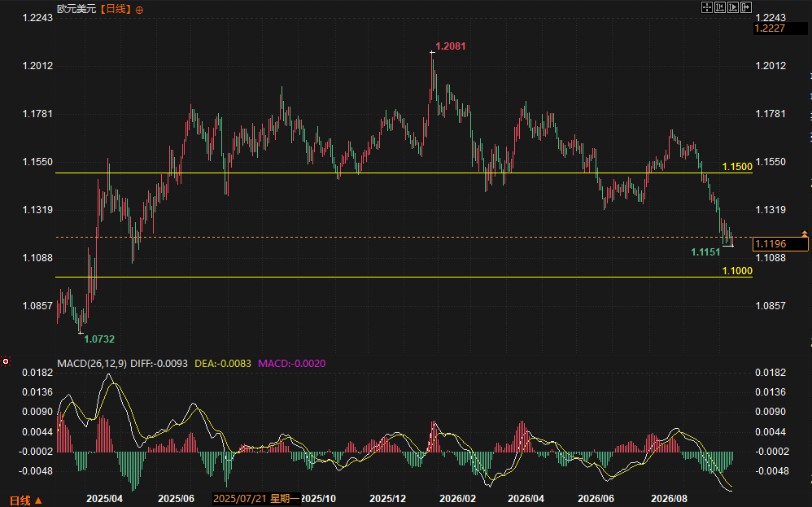Open the 日线 period selector at bottom-left
This screenshot has height=507, width=812.
point(26,500)
